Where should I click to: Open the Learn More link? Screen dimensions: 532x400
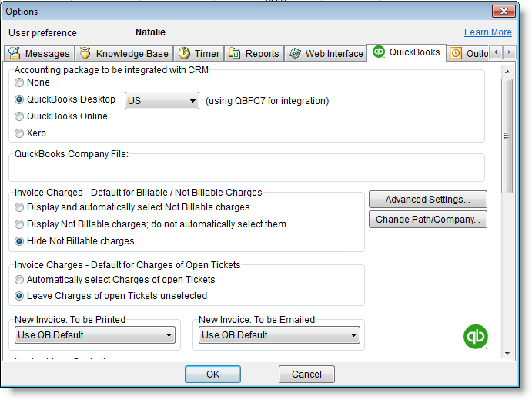[487, 32]
